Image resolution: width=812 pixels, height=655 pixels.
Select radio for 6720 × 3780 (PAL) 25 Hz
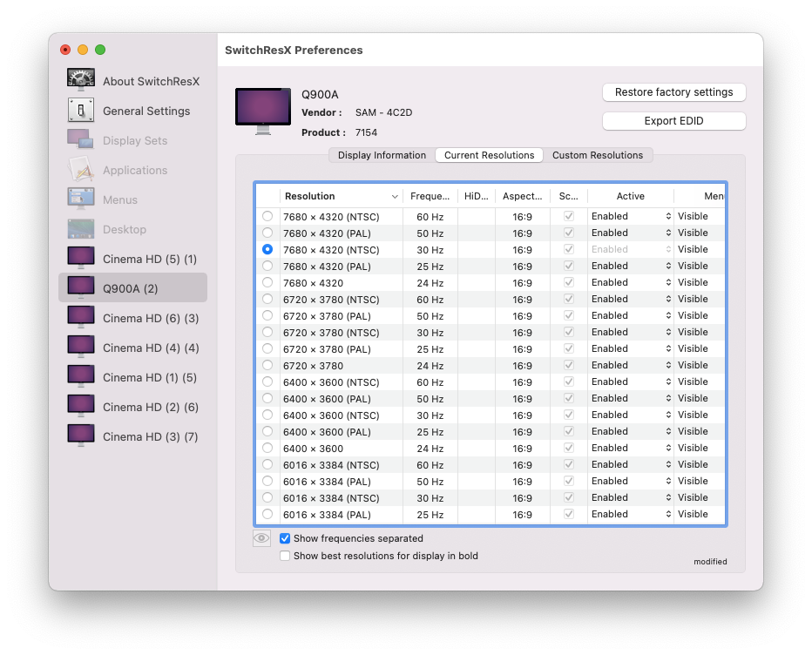(x=267, y=348)
